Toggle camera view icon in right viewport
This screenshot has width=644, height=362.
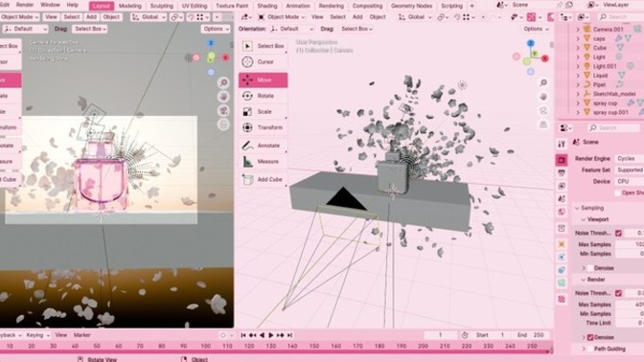coord(543,111)
